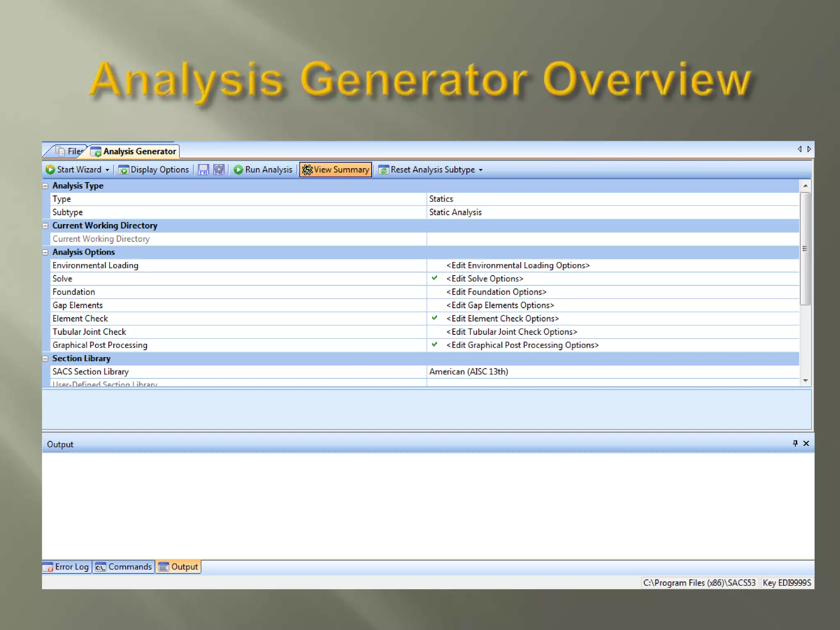
Task: Click the gear settings icon beside save
Action: pyautogui.click(x=219, y=169)
